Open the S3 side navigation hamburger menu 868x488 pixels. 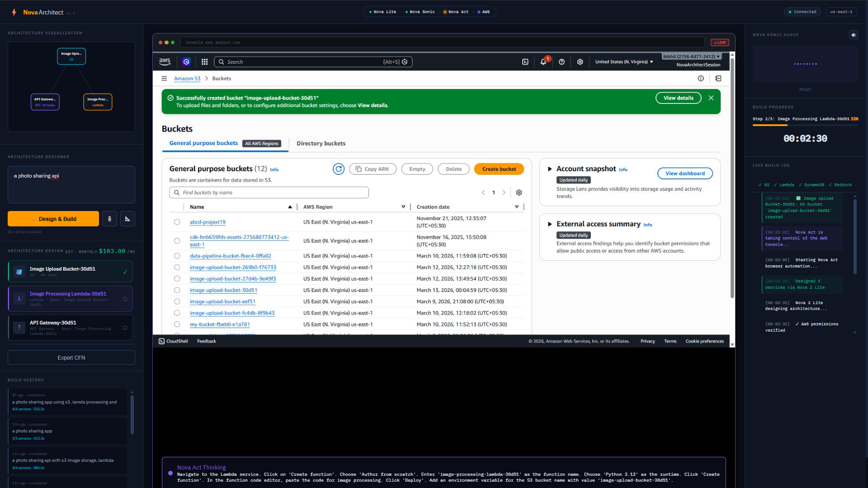(164, 79)
